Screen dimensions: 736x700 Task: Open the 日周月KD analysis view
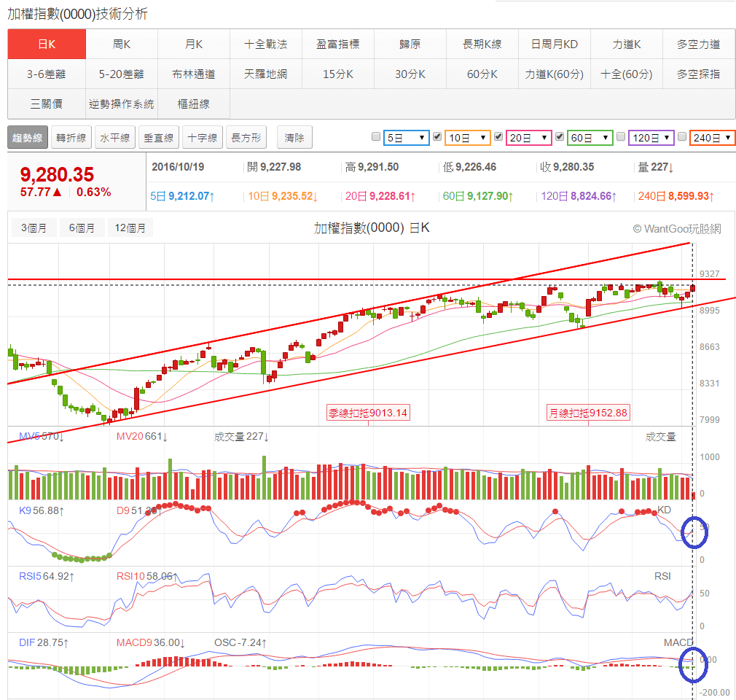click(554, 44)
